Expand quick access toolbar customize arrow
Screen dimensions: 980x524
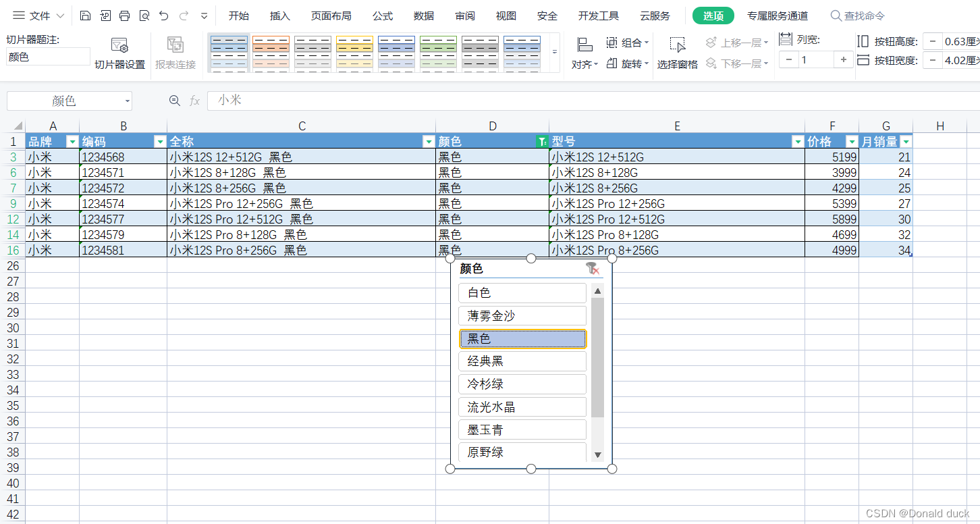204,16
